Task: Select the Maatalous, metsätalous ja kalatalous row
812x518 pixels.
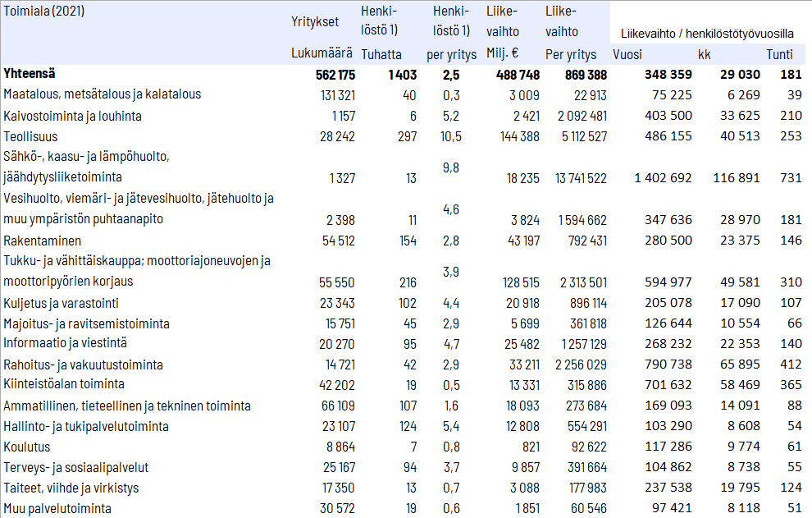Action: coord(103,94)
